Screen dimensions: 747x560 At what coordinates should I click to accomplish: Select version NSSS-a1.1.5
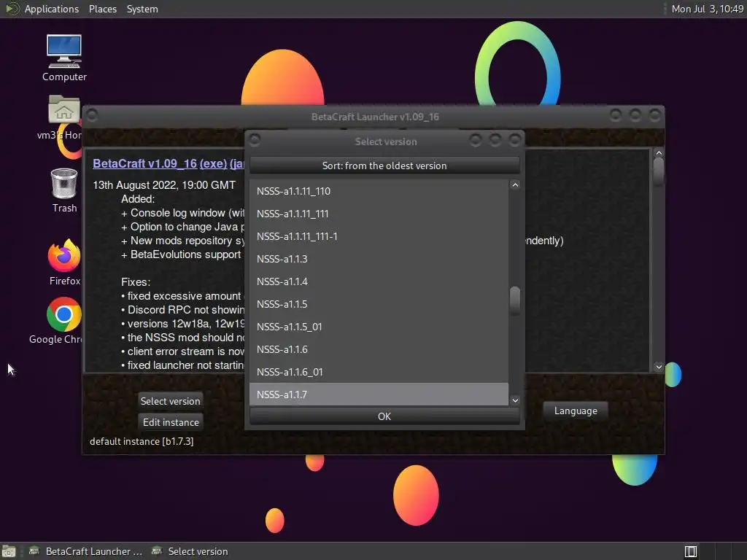coord(379,304)
